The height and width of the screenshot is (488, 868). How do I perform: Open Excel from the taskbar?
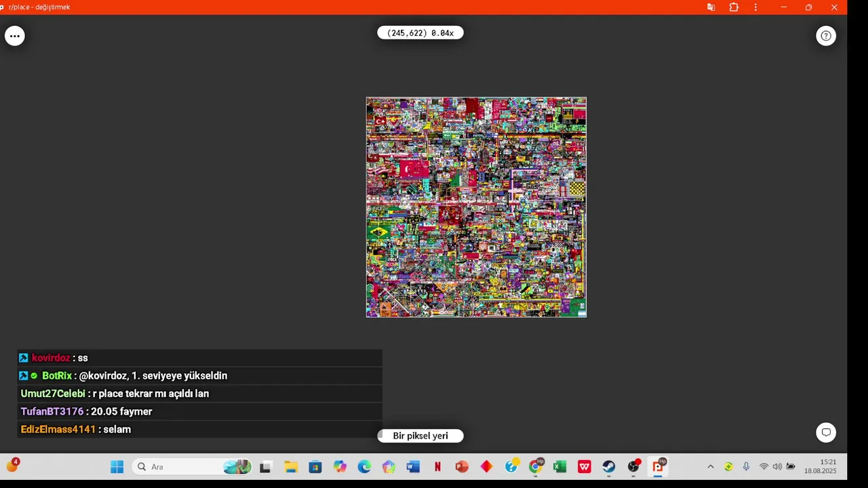559,466
